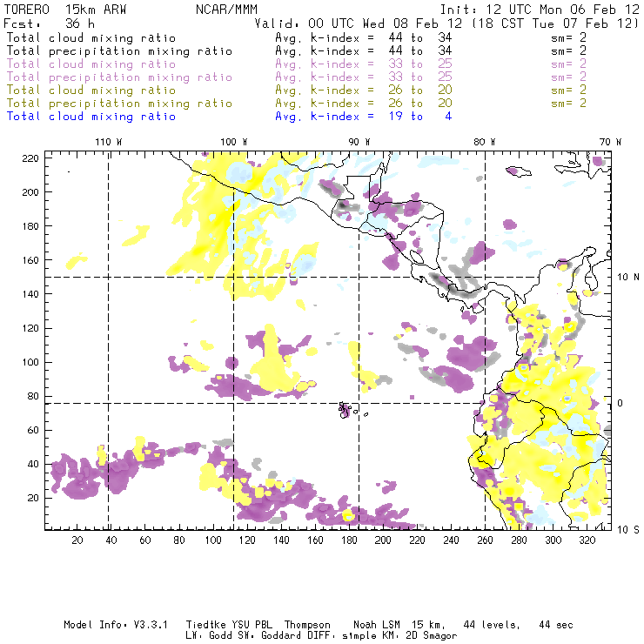This screenshot has height=644, width=644.
Task: Click black 'Total precipitation mixing ratio' legend entry
Action: coord(119,51)
